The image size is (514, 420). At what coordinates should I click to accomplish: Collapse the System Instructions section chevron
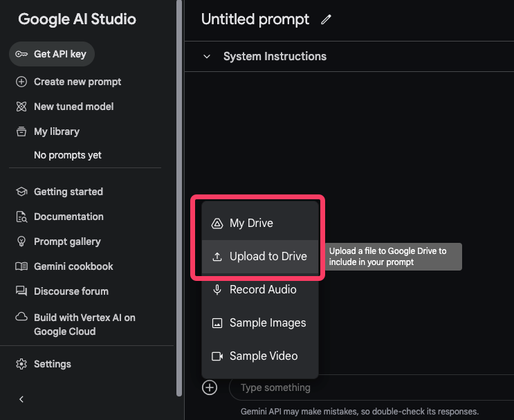pos(207,57)
